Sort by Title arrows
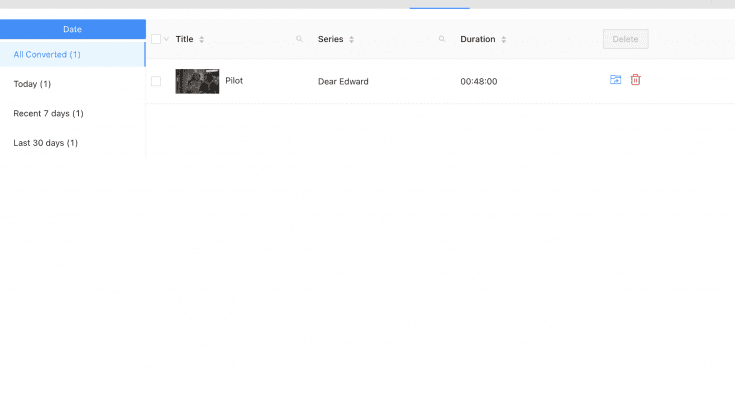 (x=202, y=39)
